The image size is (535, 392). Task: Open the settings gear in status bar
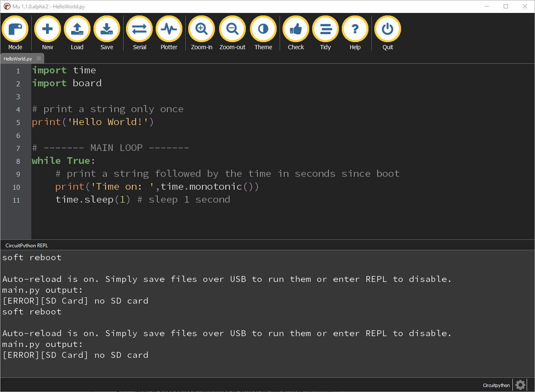(520, 385)
